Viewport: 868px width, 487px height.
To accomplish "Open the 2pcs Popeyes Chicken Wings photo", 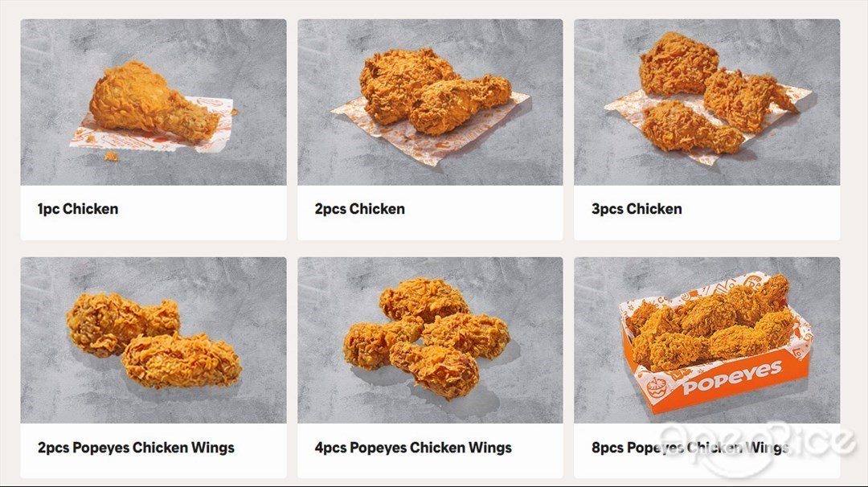I will pyautogui.click(x=154, y=341).
